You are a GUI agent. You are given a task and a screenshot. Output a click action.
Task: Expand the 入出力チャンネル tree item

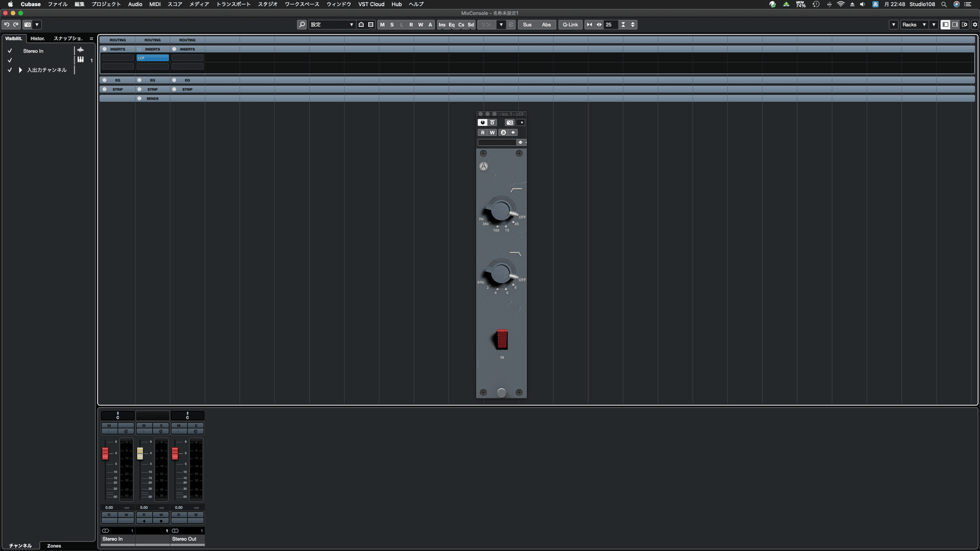pos(20,70)
